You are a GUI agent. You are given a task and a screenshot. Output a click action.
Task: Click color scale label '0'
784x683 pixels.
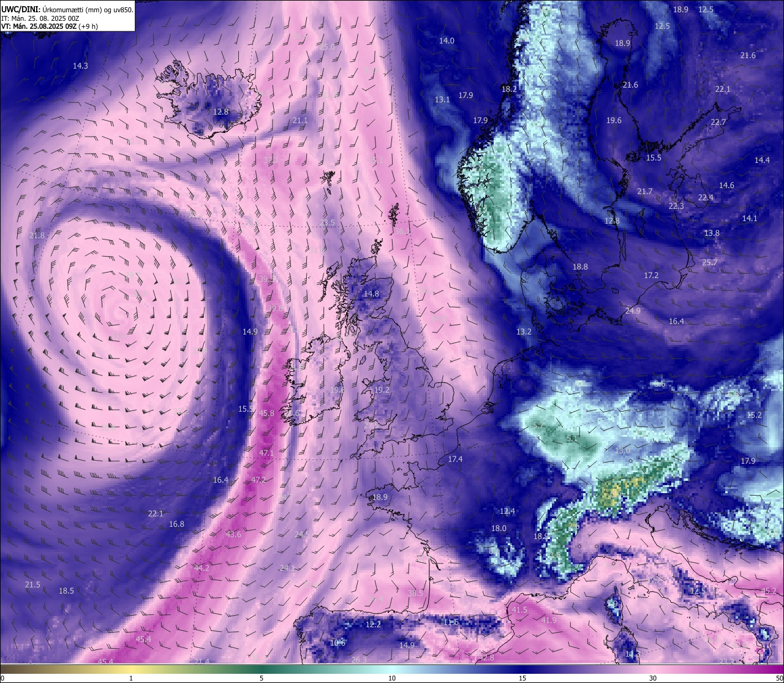[2, 678]
